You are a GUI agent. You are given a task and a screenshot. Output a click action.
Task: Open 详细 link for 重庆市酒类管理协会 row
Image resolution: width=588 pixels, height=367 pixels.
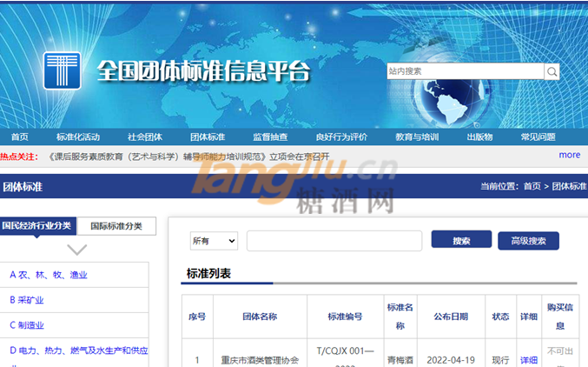(529, 360)
